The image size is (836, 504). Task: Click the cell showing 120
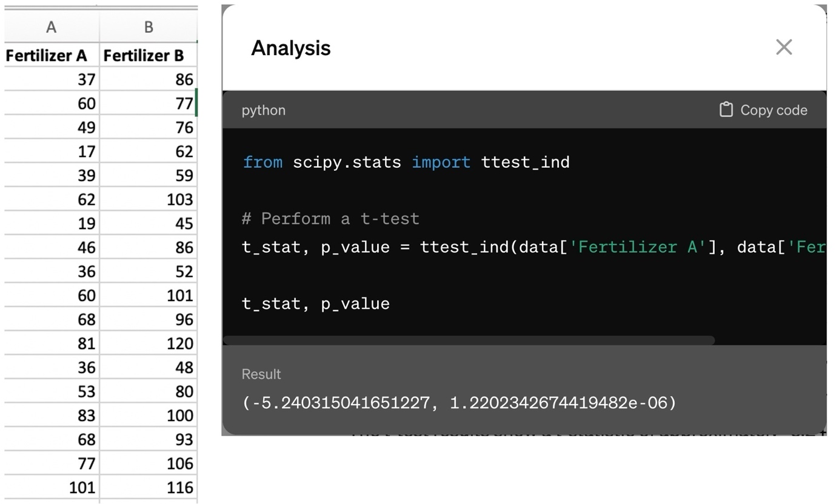(149, 343)
